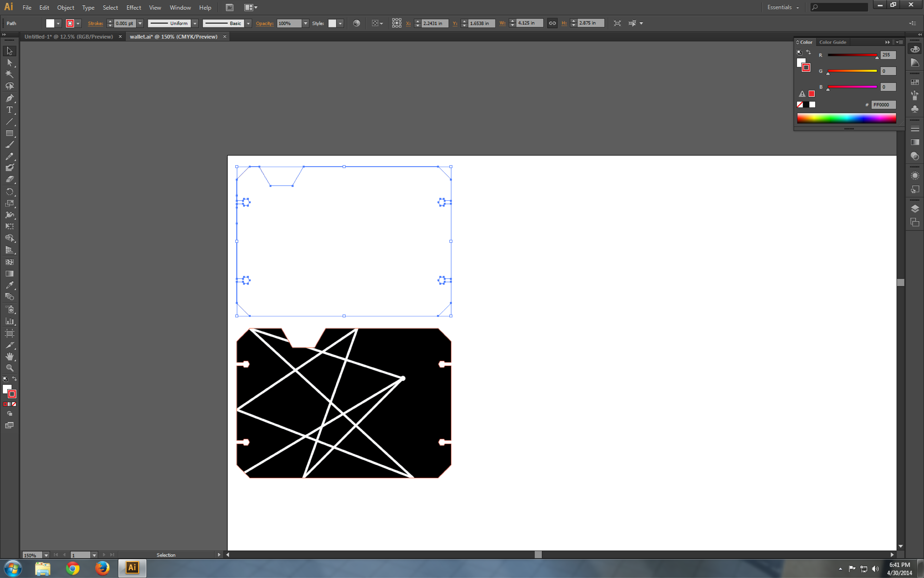Screen dimensions: 924x578
Task: Open Recolor Artwork from control bar
Action: pyautogui.click(x=356, y=23)
